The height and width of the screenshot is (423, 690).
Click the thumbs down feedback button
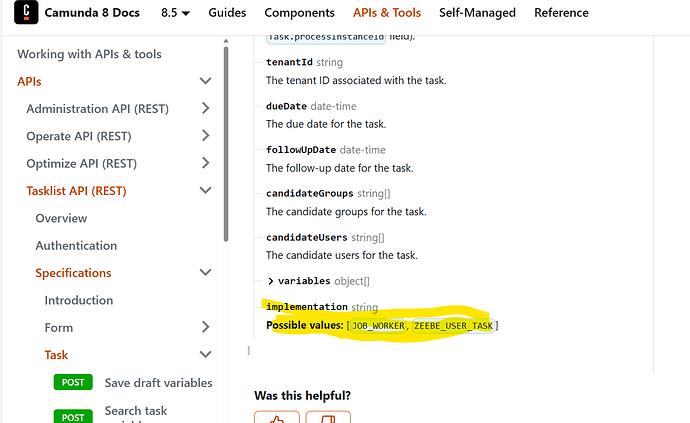click(x=328, y=417)
